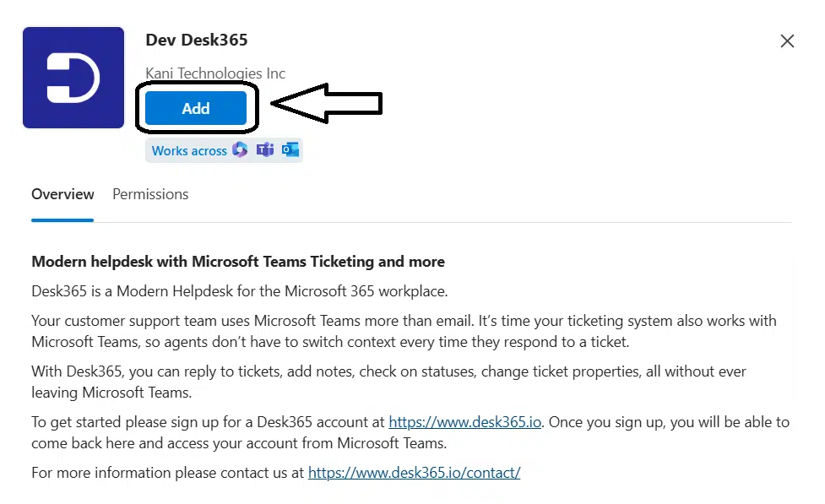Open the https://www.desk365.io link
The width and height of the screenshot is (825, 504).
tap(464, 422)
